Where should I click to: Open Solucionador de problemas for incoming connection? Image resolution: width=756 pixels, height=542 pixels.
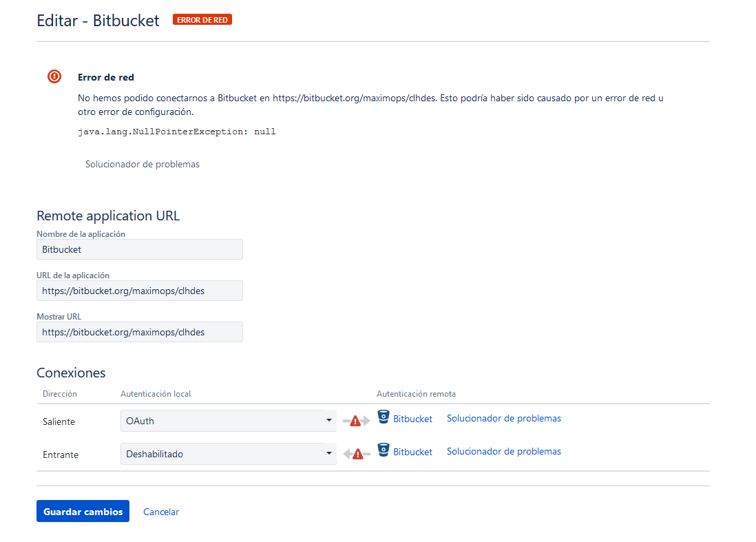tap(504, 451)
